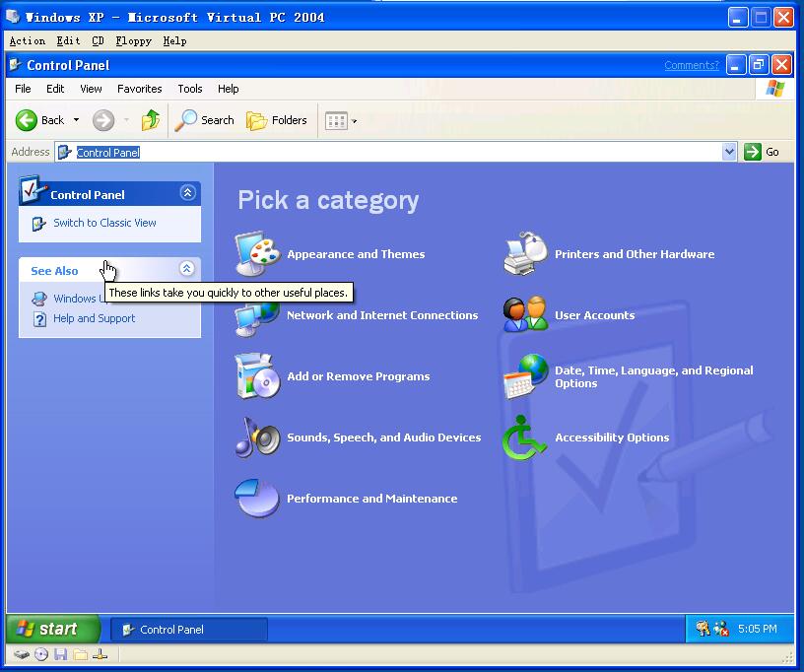Click the User Accounts people icon
The image size is (804, 672).
[525, 314]
